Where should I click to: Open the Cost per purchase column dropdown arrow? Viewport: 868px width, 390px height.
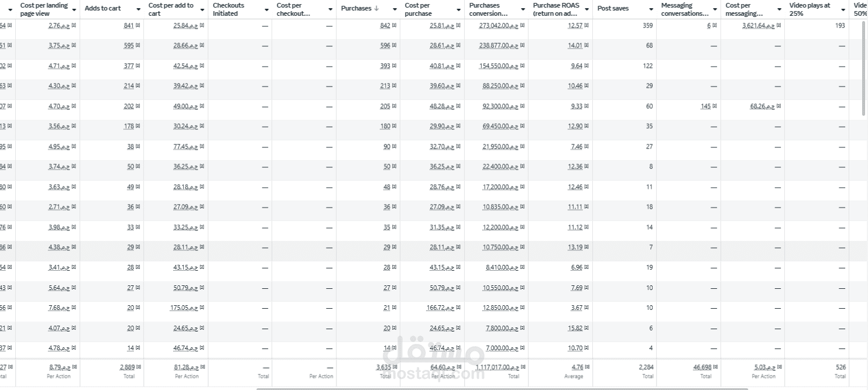click(458, 9)
